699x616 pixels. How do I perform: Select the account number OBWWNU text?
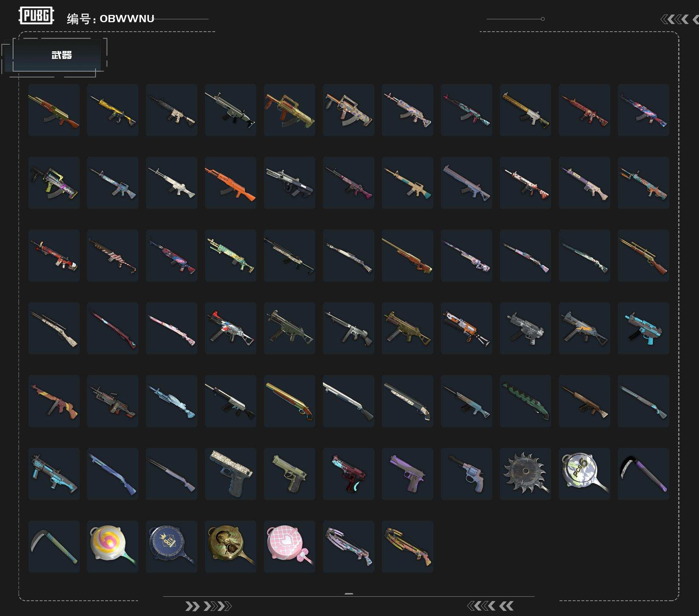point(127,19)
